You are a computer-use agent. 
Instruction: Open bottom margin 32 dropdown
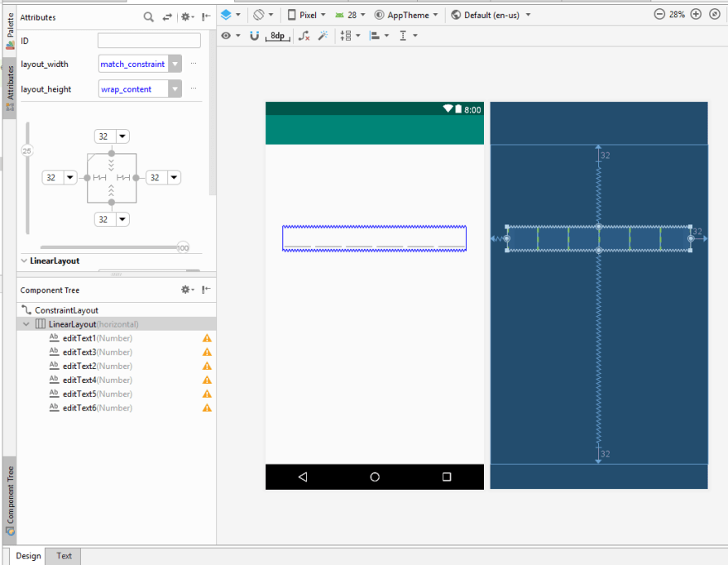[122, 219]
